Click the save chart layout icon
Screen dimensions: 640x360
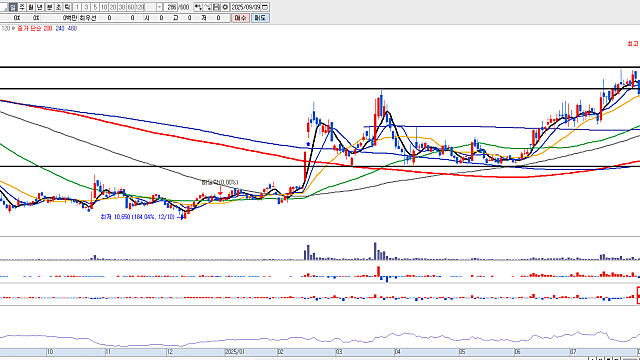(x=216, y=7)
